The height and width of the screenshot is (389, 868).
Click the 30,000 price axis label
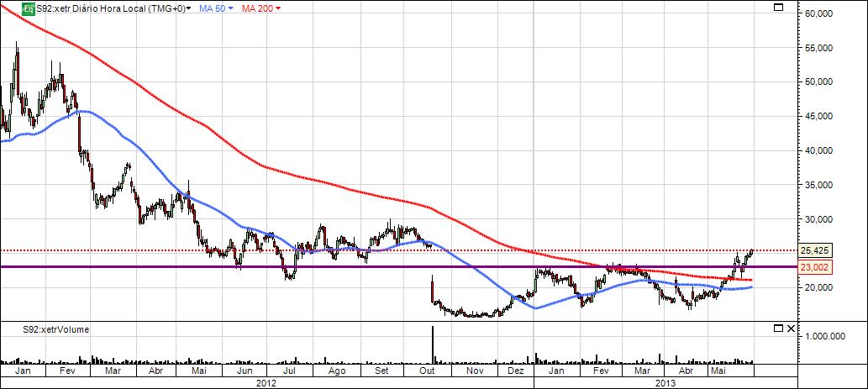pyautogui.click(x=818, y=219)
